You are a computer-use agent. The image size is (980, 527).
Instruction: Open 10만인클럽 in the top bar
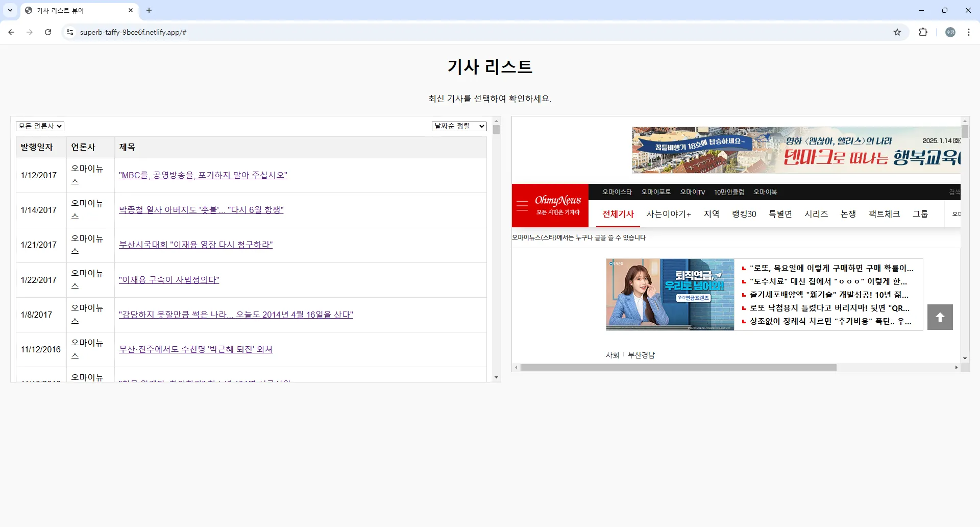[x=729, y=192]
